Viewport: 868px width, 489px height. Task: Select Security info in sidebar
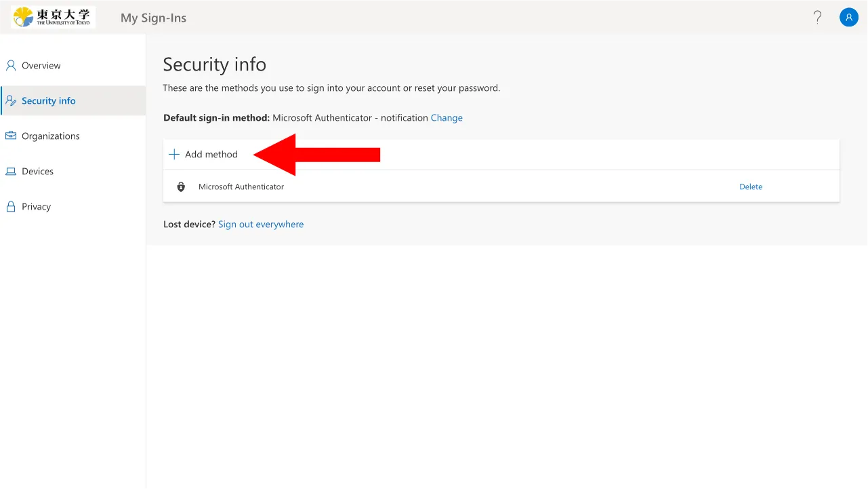click(49, 101)
